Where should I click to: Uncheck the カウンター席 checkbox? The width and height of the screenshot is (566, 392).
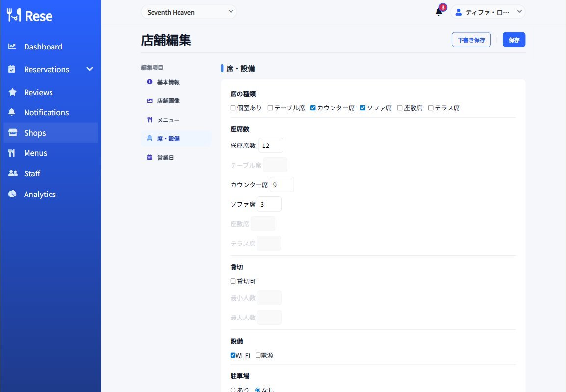point(313,108)
